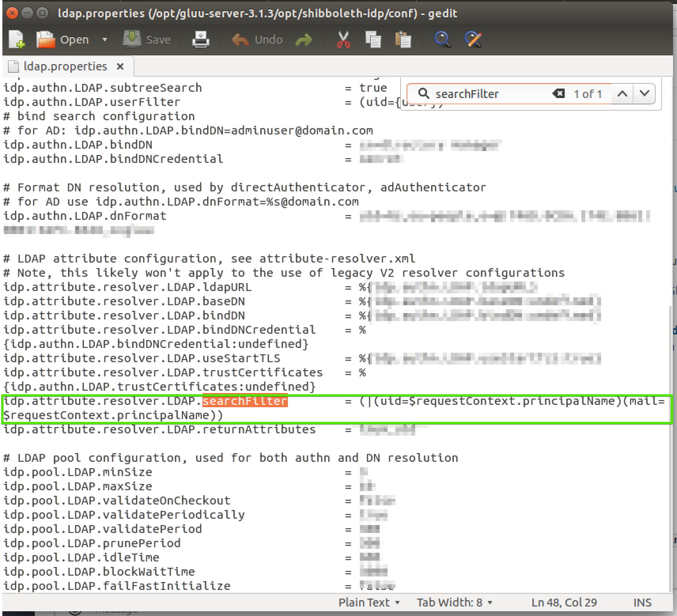Click inside the search text field

pyautogui.click(x=486, y=94)
